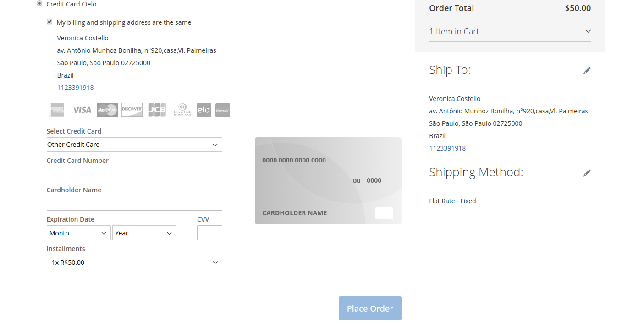Click Veronica Costello in billing address

[83, 38]
